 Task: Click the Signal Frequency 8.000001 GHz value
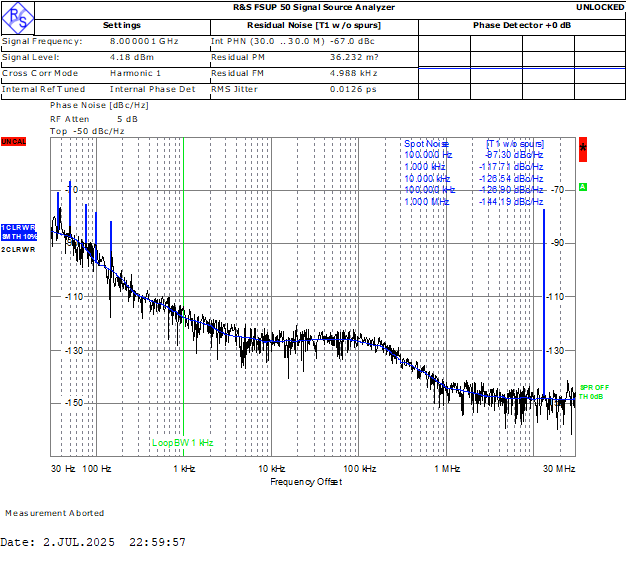(x=144, y=42)
